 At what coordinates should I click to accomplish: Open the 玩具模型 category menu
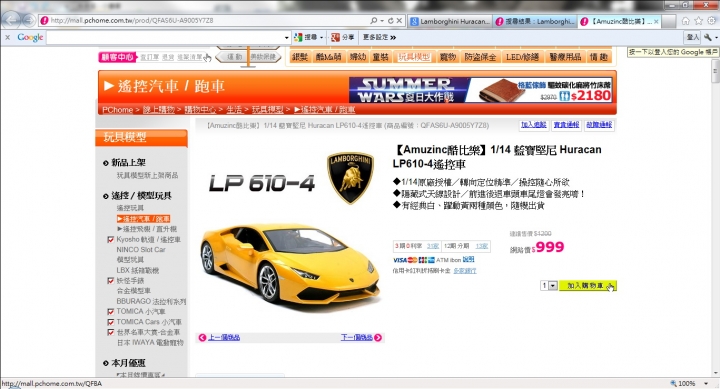414,57
